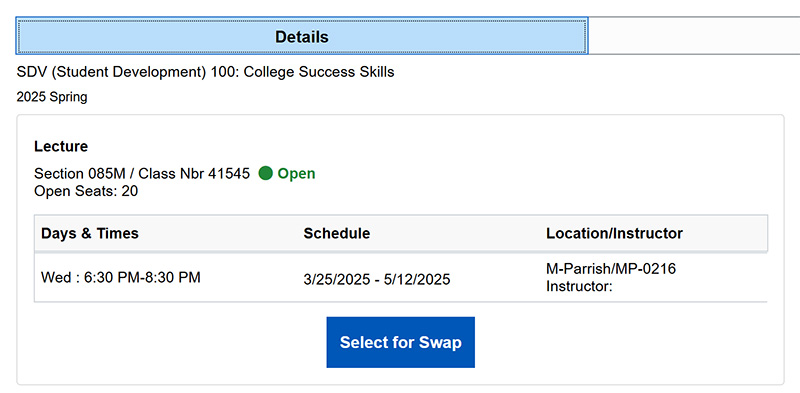Click the green Open status text
Viewport: 800px width, 393px height.
(x=296, y=174)
